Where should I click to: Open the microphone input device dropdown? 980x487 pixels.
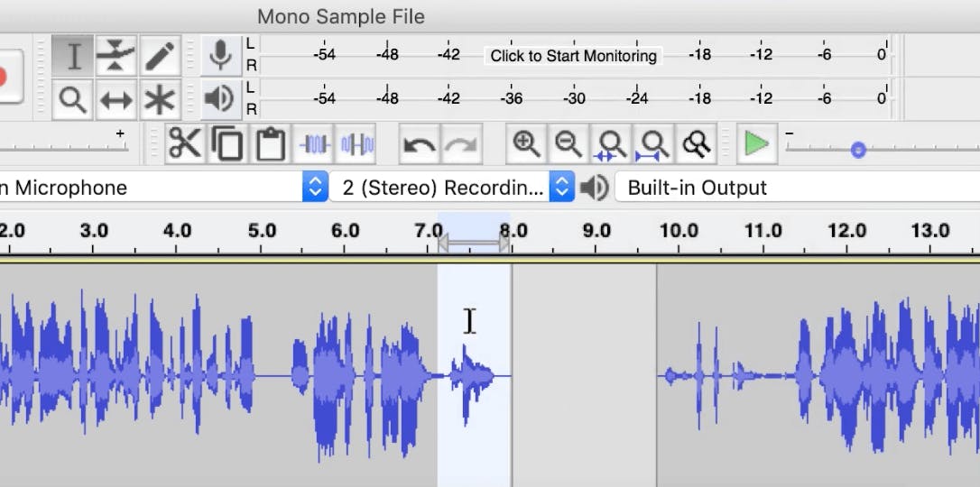[x=314, y=188]
